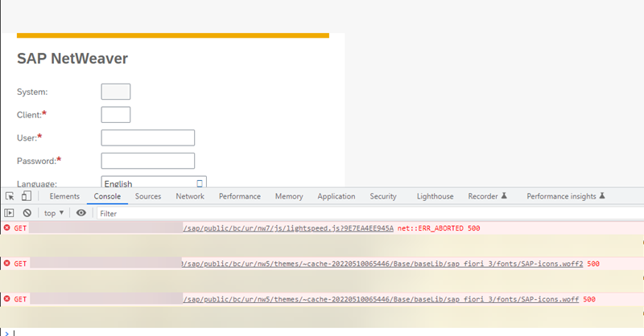Click error icon beside the lightspeed.js request
The height and width of the screenshot is (336, 644).
tap(7, 227)
